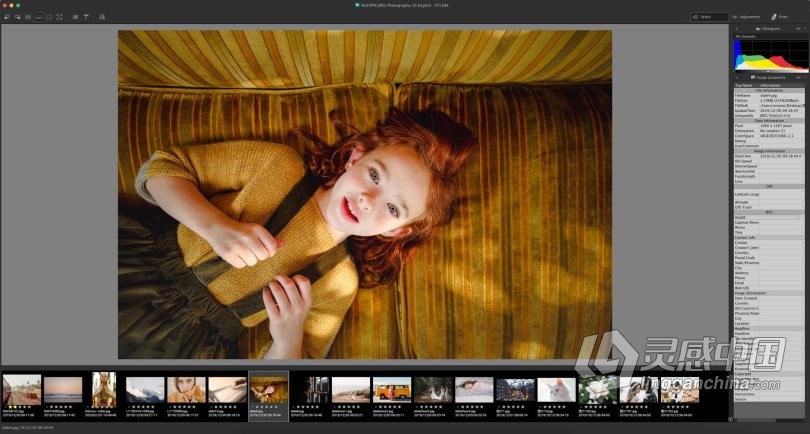Click the IPTC section header row
810x434 pixels.
[x=769, y=212]
